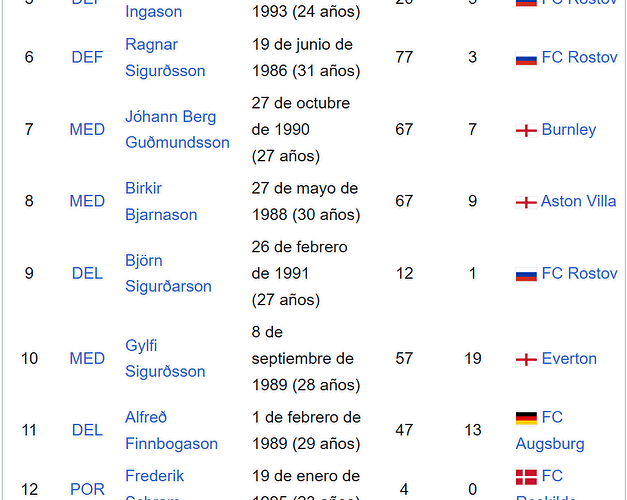This screenshot has width=627, height=500.
Task: Open Jóhann Berg Guðmundsson's page
Action: pos(177,130)
